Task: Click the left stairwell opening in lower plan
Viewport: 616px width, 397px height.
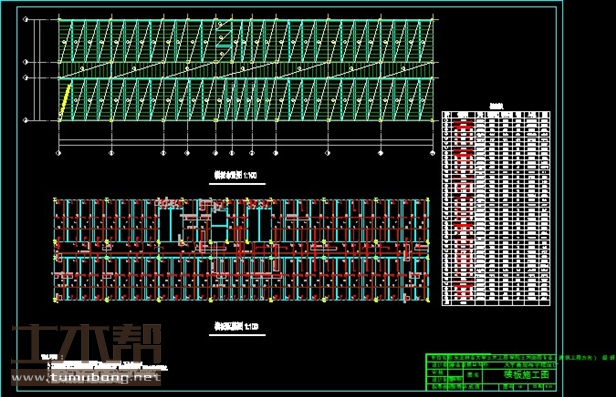Action: (x=170, y=225)
